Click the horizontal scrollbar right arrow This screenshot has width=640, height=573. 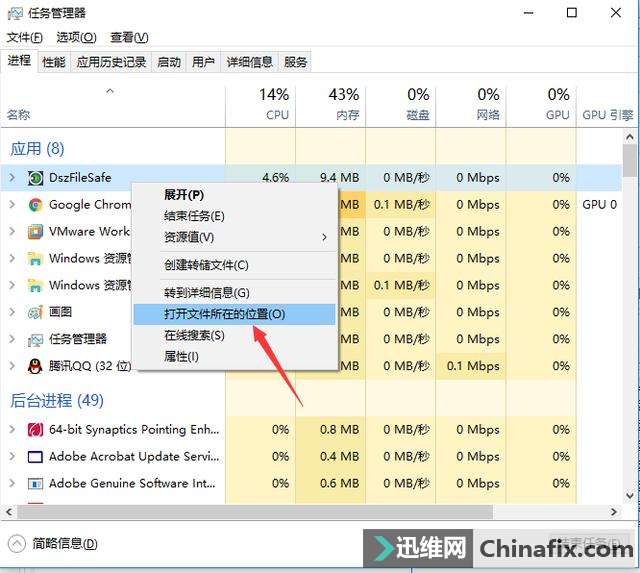pos(613,511)
